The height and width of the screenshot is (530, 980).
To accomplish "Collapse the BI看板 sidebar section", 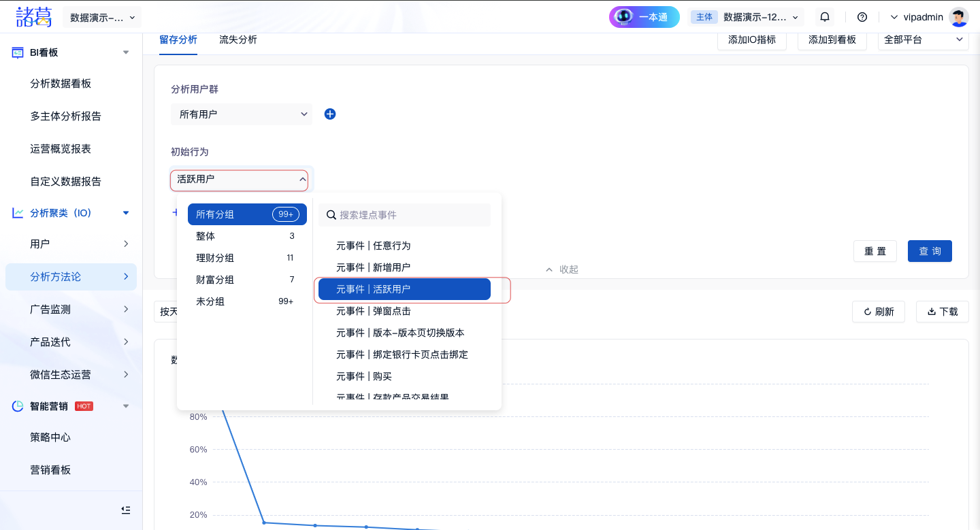I will [x=125, y=52].
